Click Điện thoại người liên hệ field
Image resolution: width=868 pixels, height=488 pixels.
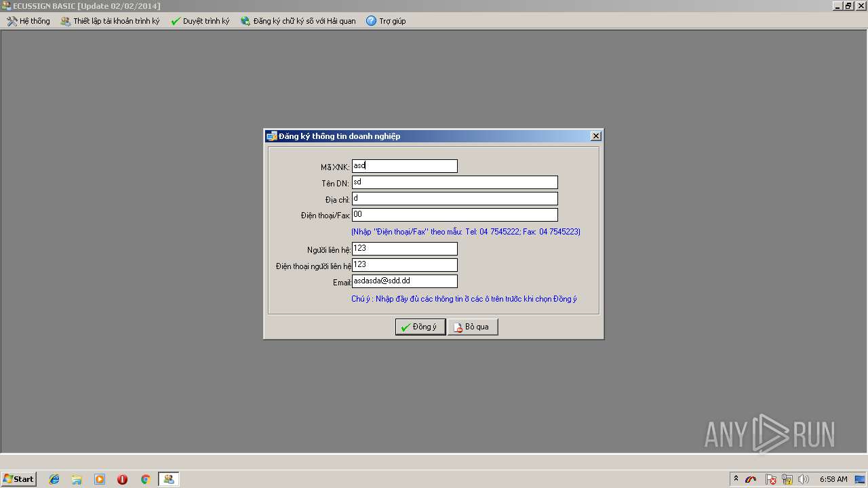coord(405,265)
